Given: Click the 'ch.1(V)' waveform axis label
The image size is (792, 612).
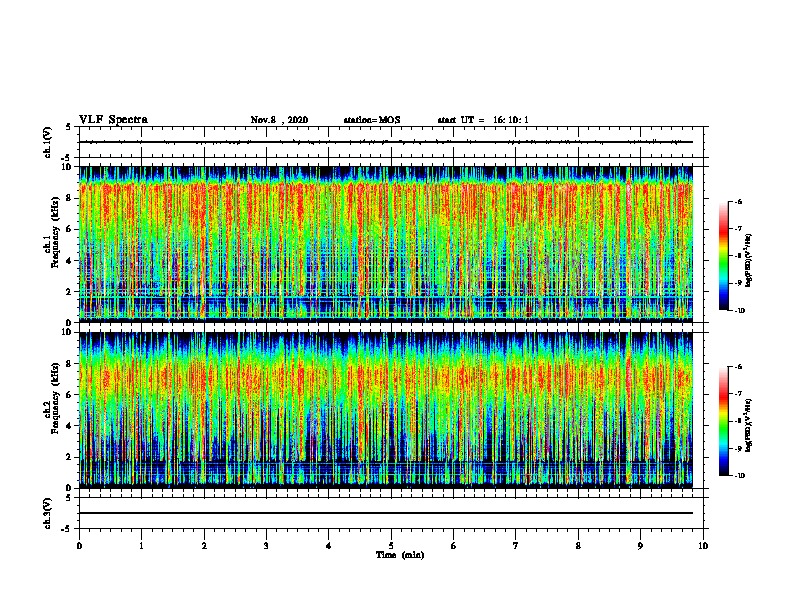Looking at the screenshot, I should pos(48,142).
